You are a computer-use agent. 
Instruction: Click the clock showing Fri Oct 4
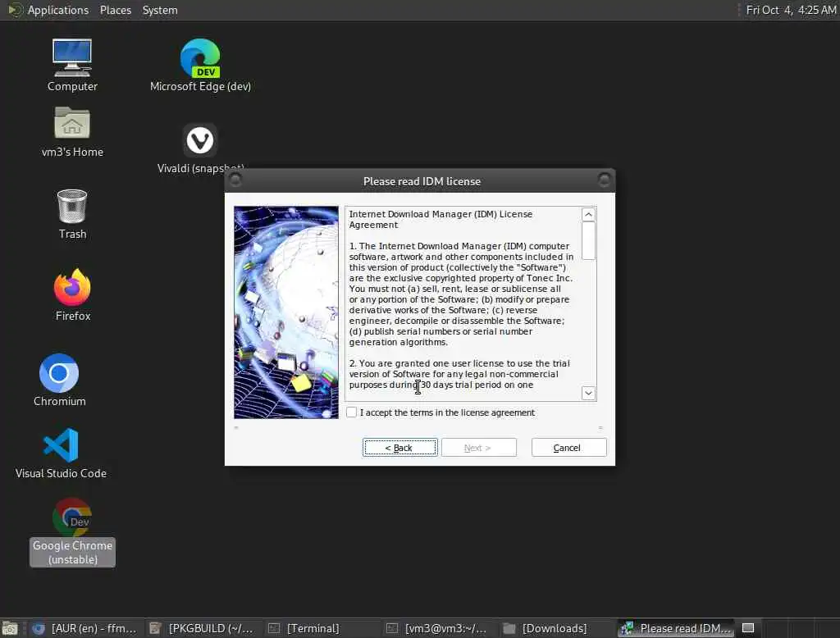coord(791,10)
